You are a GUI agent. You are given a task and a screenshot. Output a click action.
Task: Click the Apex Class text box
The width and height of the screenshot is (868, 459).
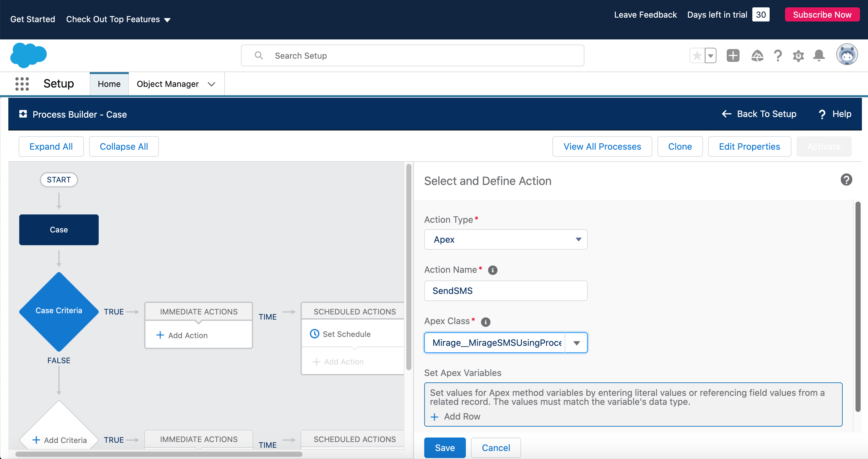tap(495, 343)
